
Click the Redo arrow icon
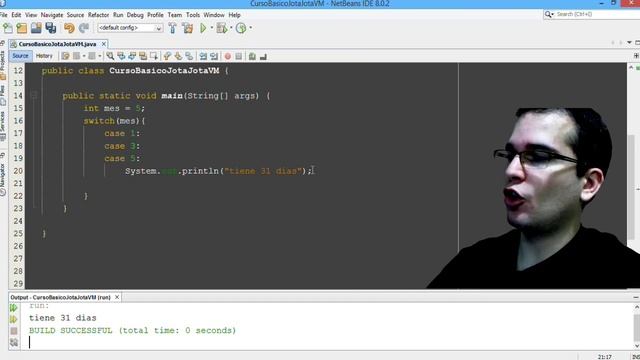tap(84, 28)
